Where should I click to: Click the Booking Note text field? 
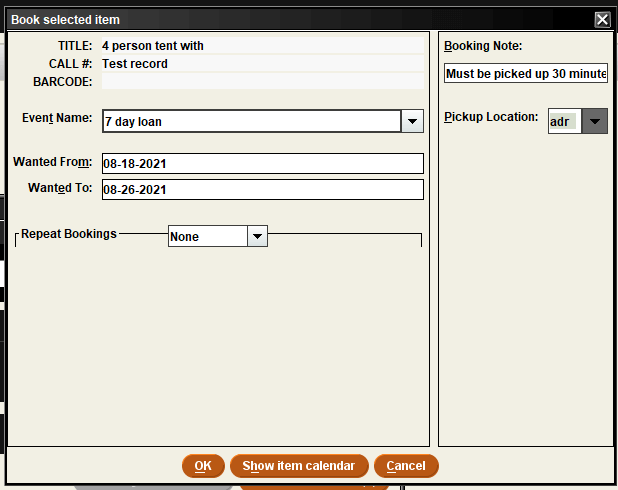tap(526, 73)
